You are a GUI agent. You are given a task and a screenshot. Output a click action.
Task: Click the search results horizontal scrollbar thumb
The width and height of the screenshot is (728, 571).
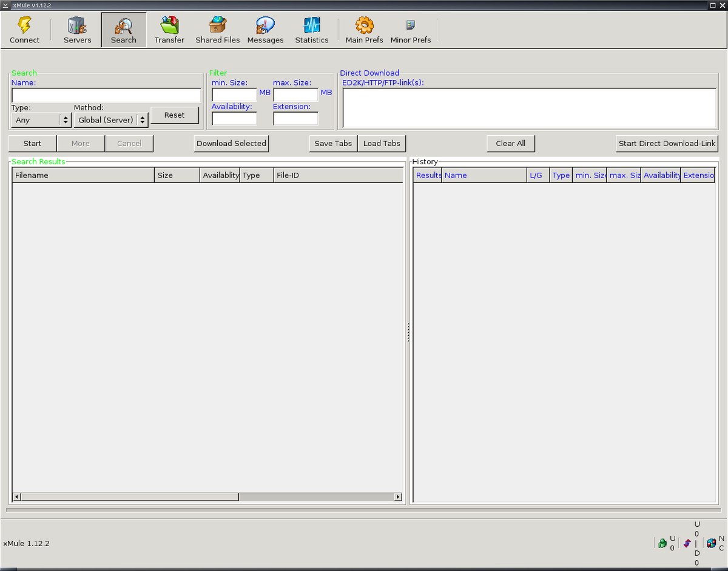click(130, 497)
